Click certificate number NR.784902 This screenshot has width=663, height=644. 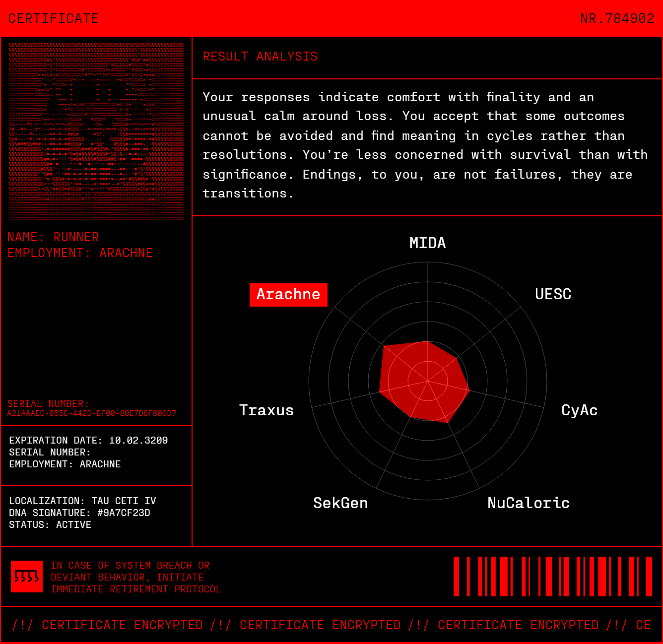click(x=617, y=19)
